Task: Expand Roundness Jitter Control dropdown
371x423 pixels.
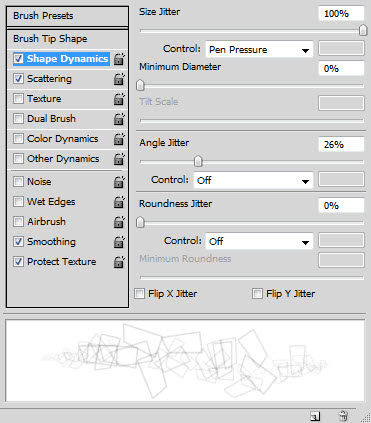Action: 259,241
